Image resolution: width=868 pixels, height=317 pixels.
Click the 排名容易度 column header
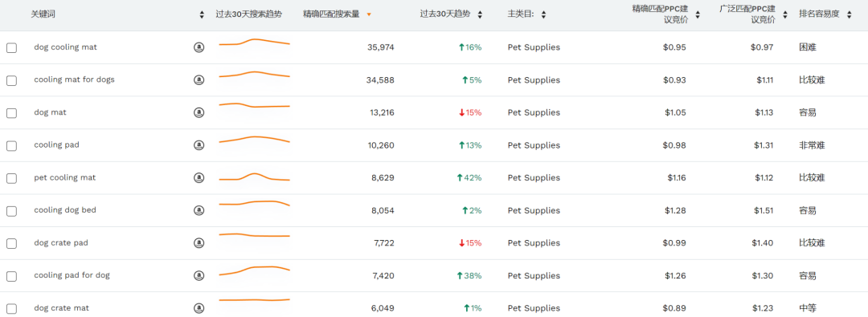[x=819, y=14]
